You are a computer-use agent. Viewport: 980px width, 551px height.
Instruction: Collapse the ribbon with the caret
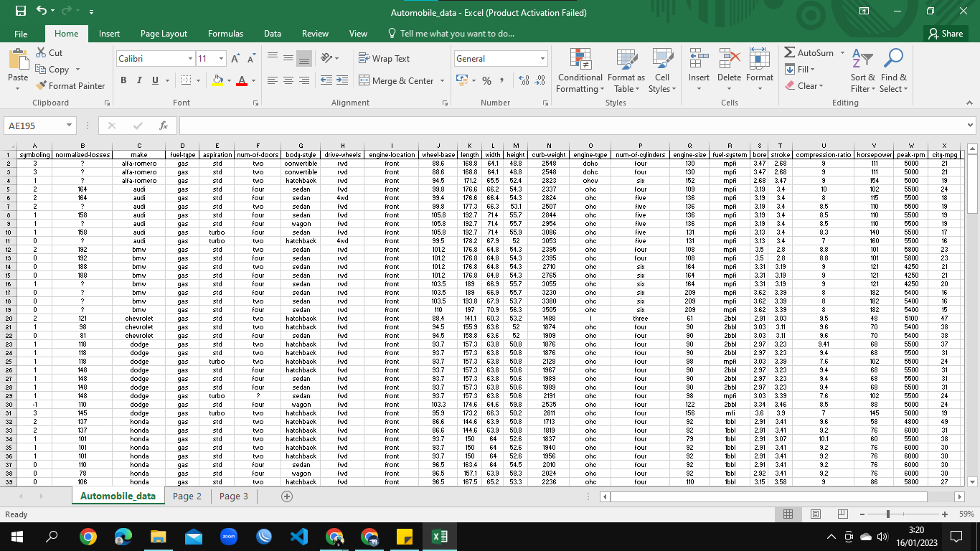(x=971, y=103)
